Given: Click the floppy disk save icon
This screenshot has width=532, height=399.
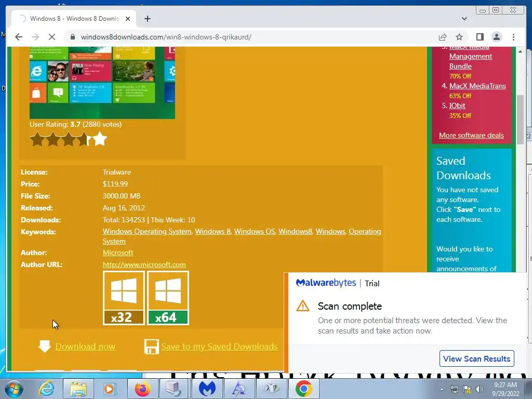Looking at the screenshot, I should click(x=151, y=347).
